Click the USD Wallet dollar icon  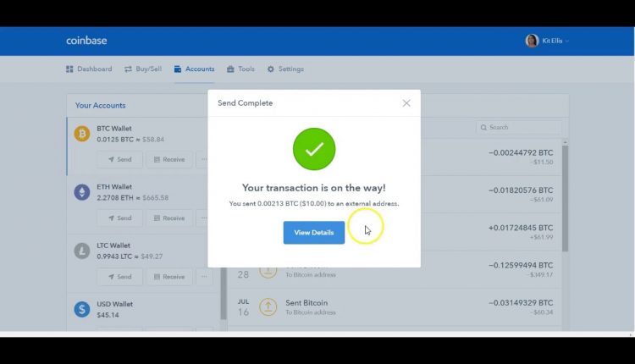tap(82, 310)
